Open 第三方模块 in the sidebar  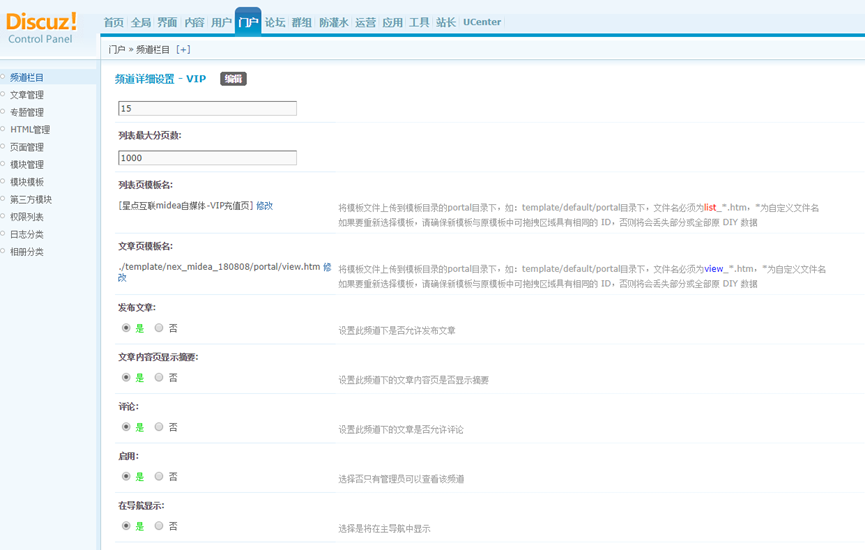tap(31, 199)
